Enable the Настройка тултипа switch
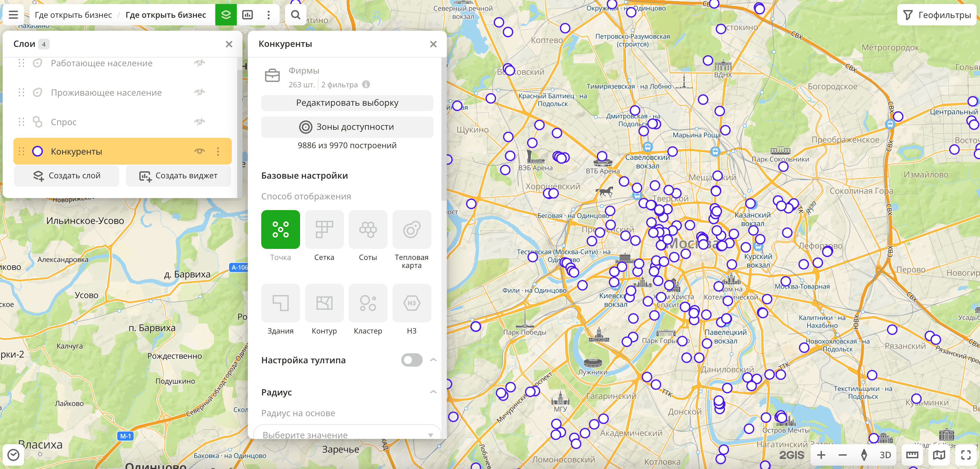The height and width of the screenshot is (469, 980). [411, 360]
